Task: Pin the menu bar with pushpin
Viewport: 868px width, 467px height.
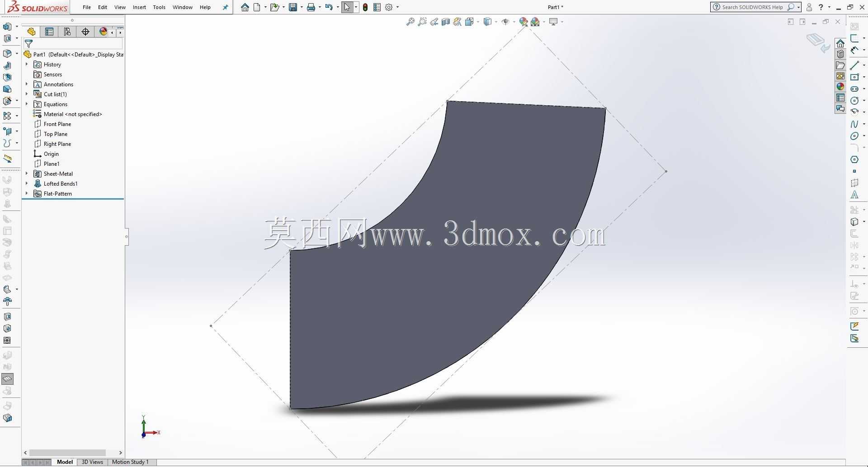Action: tap(225, 7)
